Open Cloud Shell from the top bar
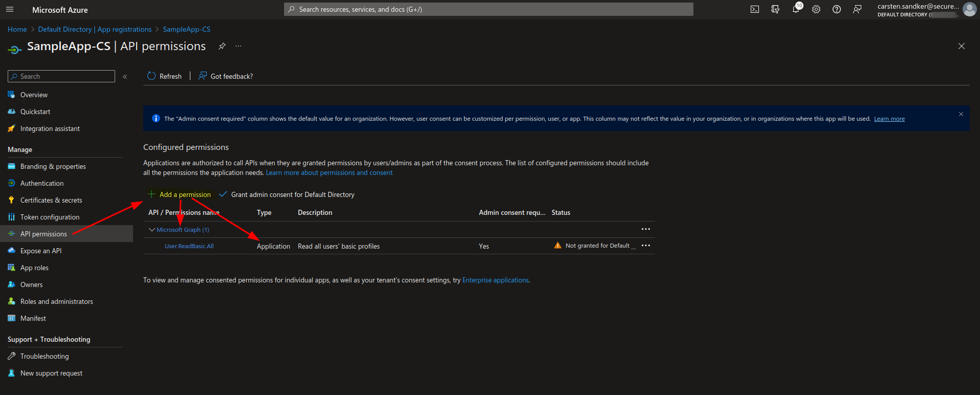This screenshot has height=395, width=980. (x=755, y=9)
